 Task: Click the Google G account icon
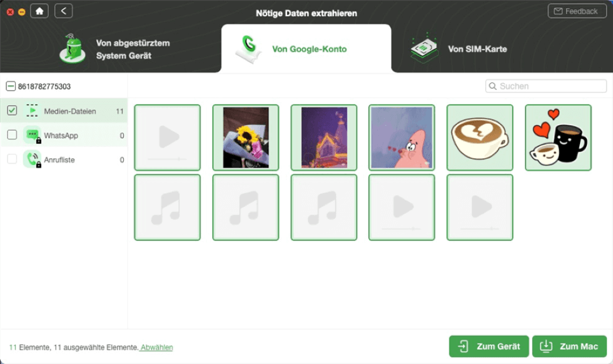pos(249,49)
